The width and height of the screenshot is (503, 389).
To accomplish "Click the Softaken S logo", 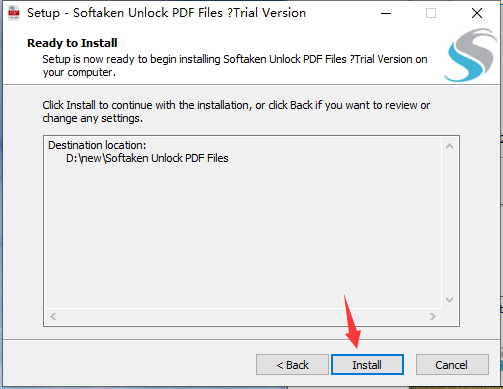I will point(471,55).
